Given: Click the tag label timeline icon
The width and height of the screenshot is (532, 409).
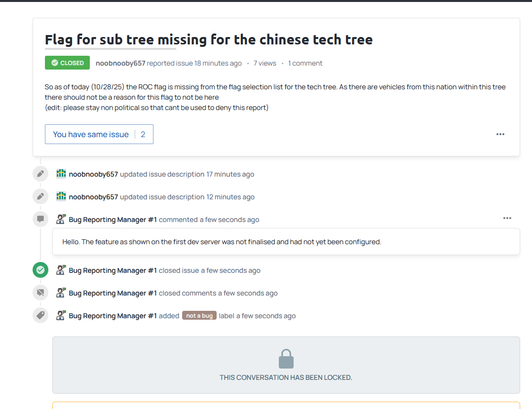Looking at the screenshot, I should tap(40, 316).
